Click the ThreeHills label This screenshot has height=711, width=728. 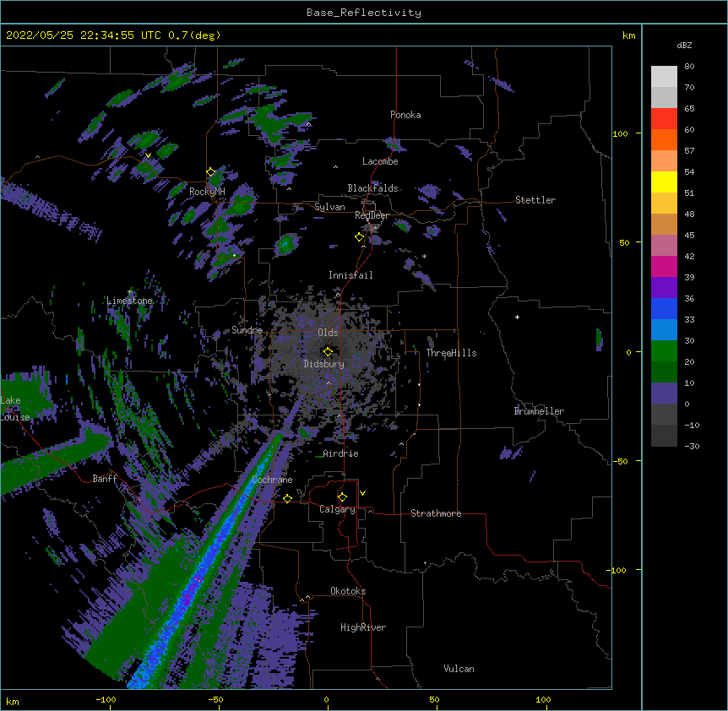click(x=451, y=353)
